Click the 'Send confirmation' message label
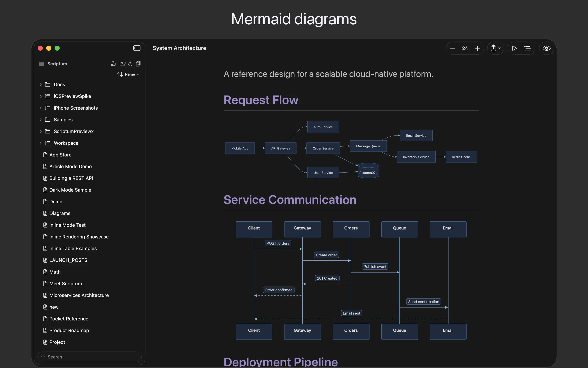588x368 pixels. point(423,302)
